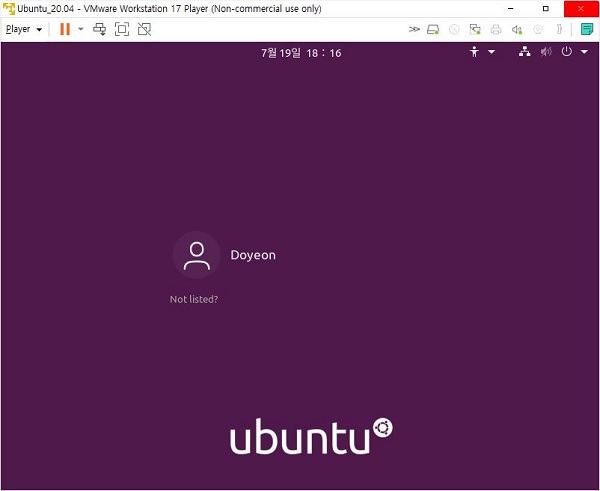Click the Bluetooth device icon
600x491 pixels.
click(x=559, y=29)
